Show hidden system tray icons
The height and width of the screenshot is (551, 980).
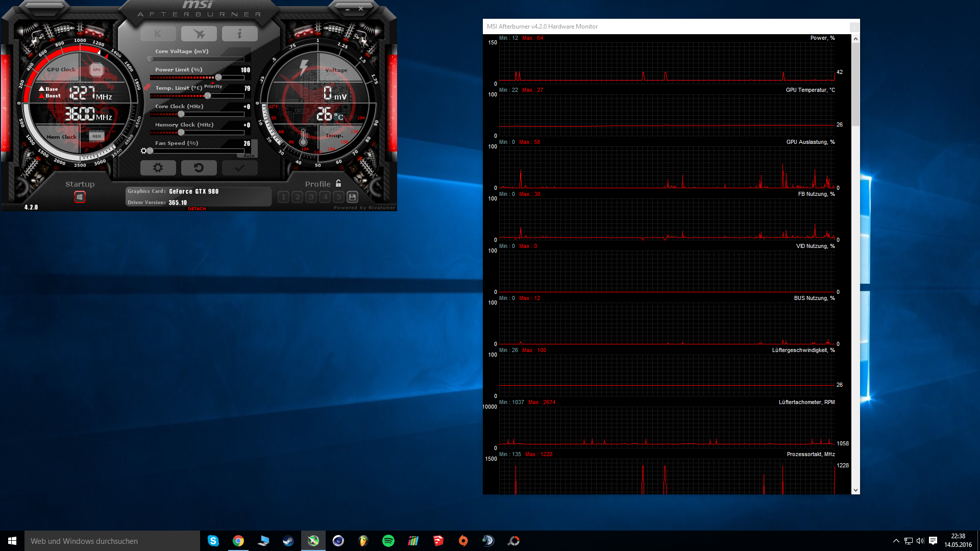coord(896,541)
